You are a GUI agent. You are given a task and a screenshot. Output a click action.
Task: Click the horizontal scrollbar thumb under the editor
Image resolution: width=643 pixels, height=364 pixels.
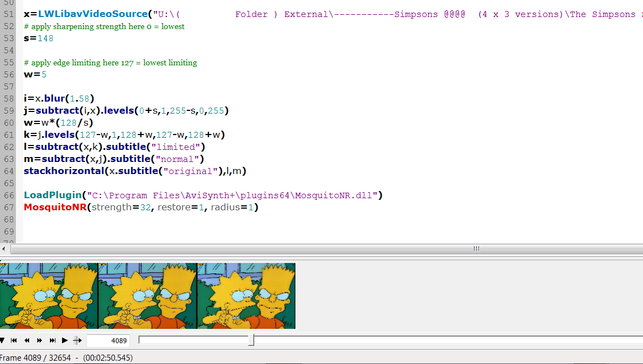pos(328,249)
